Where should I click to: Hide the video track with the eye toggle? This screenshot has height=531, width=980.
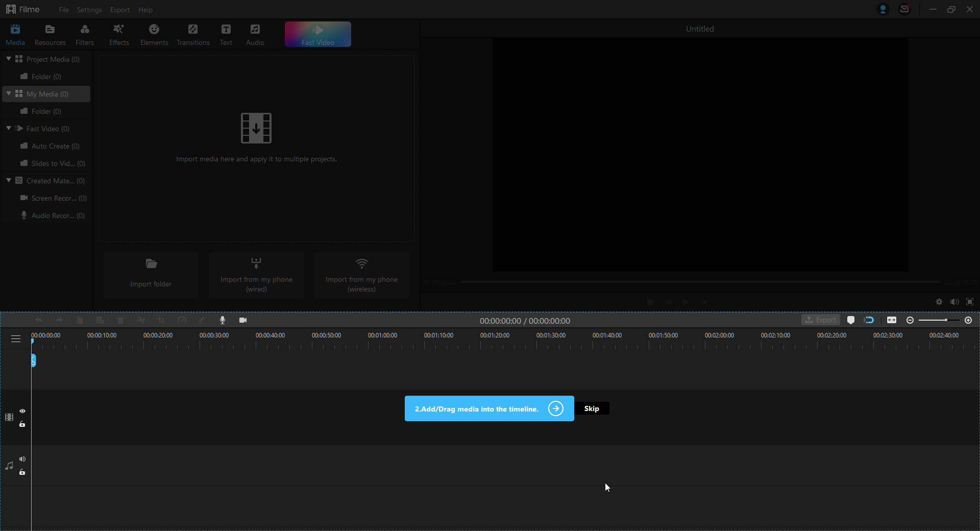click(22, 411)
